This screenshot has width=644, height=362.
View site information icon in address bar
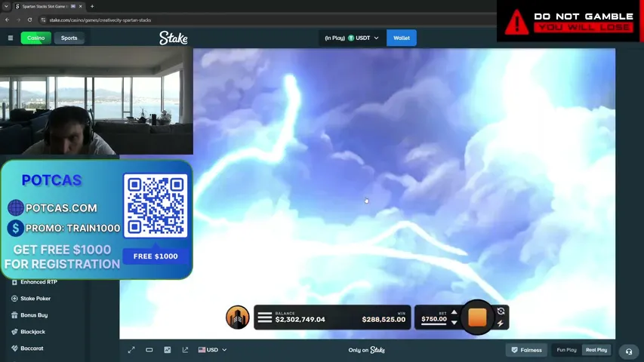pos(43,20)
